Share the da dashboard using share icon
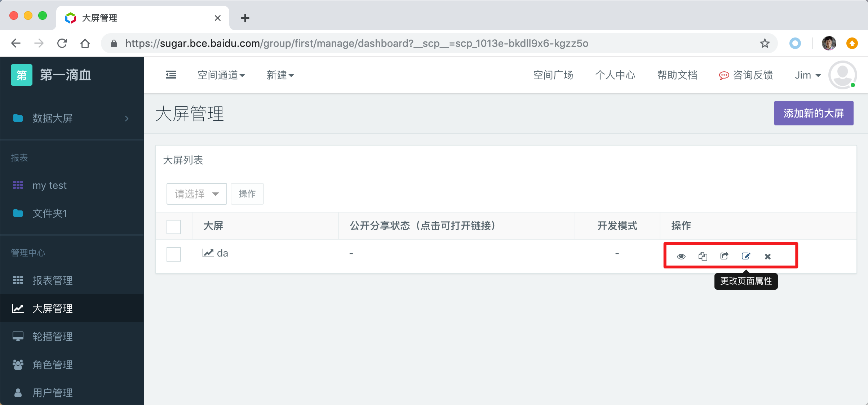The width and height of the screenshot is (868, 405). (724, 256)
